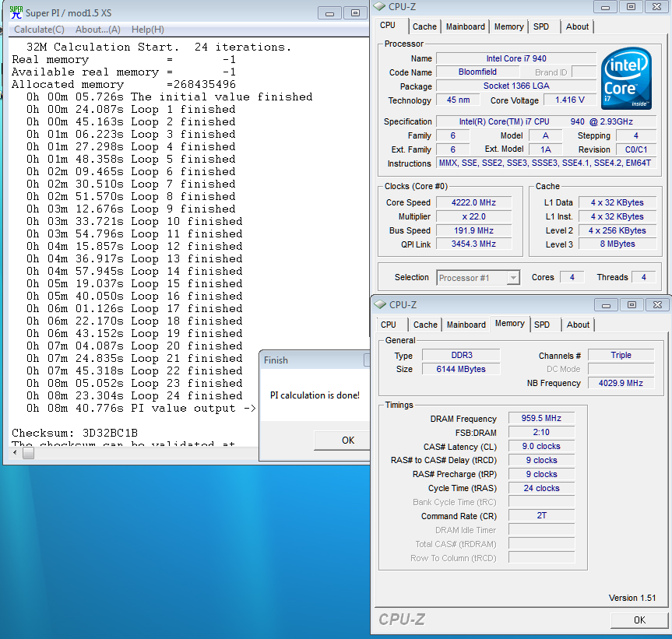Click the Socket 1366 LGA package field
The width and height of the screenshot is (672, 639).
(x=516, y=86)
